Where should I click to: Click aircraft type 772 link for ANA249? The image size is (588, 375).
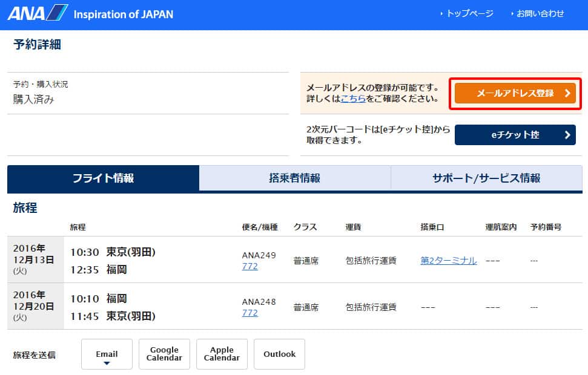(x=249, y=266)
